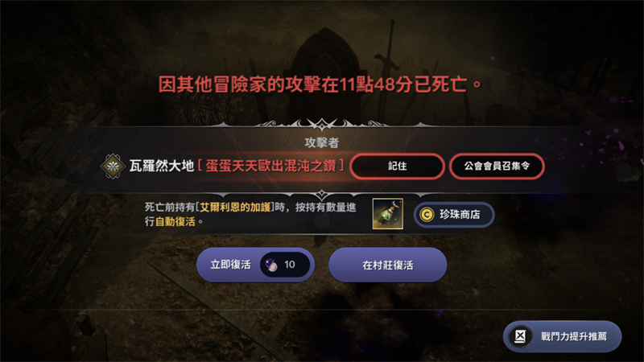Click the ornament diamond above 攻擊者

point(321,124)
